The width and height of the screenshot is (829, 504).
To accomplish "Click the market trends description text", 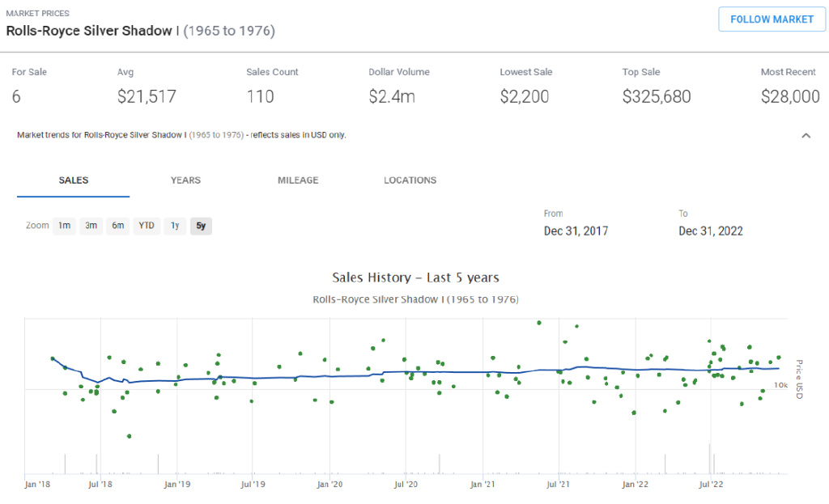I will coord(181,135).
